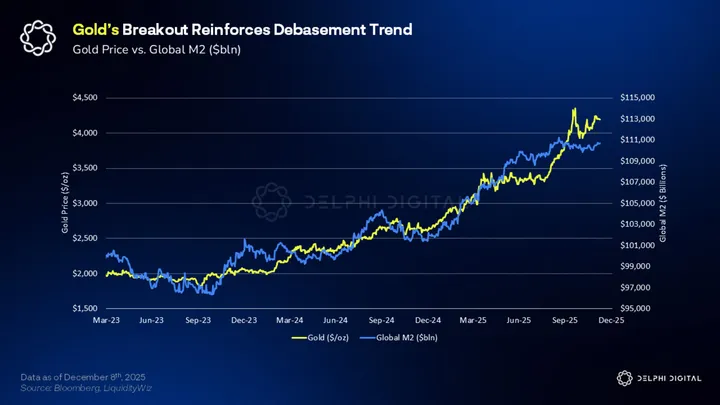Screen dimensions: 720x405
Task: Click the subtitle Gold Price vs. Global M2
Action: point(153,50)
